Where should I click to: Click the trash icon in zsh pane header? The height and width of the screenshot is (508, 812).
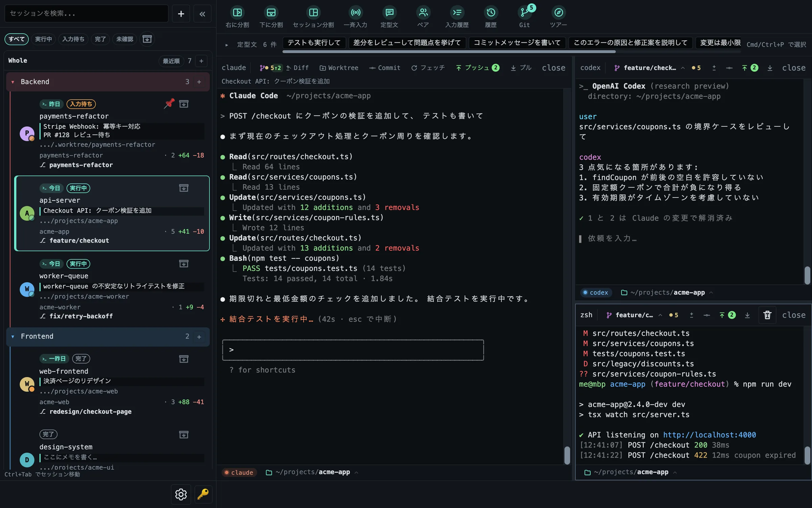[x=767, y=315]
